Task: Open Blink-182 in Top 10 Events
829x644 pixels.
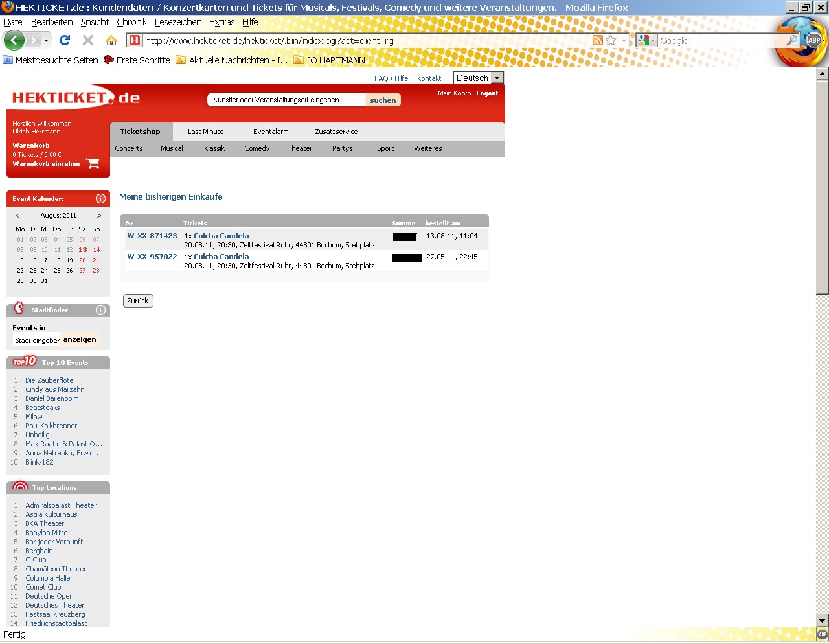Action: [x=40, y=462]
